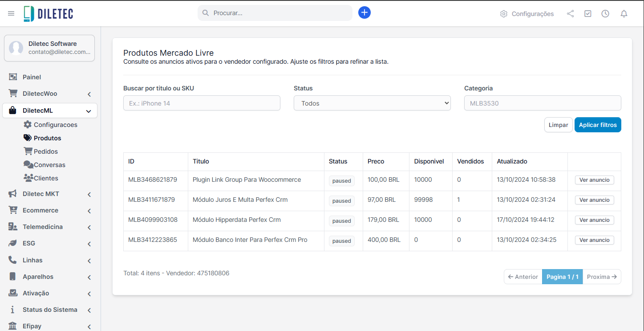Open the notifications bell icon

click(x=624, y=14)
